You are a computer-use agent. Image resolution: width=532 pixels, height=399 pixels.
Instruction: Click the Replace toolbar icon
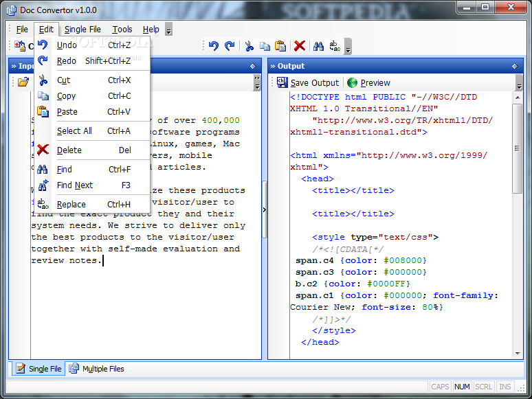click(335, 46)
